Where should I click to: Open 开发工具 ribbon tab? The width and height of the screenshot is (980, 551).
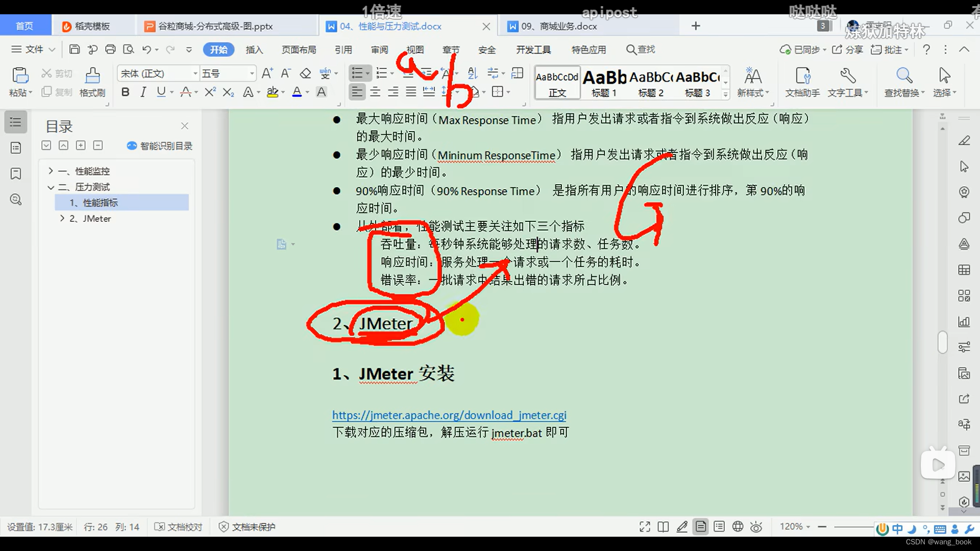pyautogui.click(x=533, y=49)
